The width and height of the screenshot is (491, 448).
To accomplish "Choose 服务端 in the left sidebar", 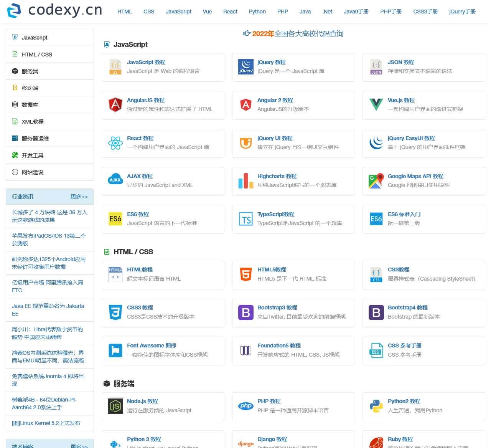I will pos(50,71).
